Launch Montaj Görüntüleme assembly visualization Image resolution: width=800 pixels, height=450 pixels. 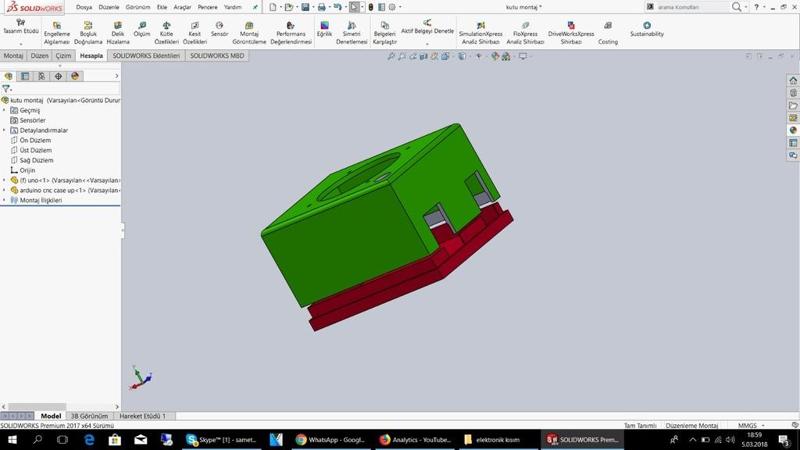pos(249,33)
